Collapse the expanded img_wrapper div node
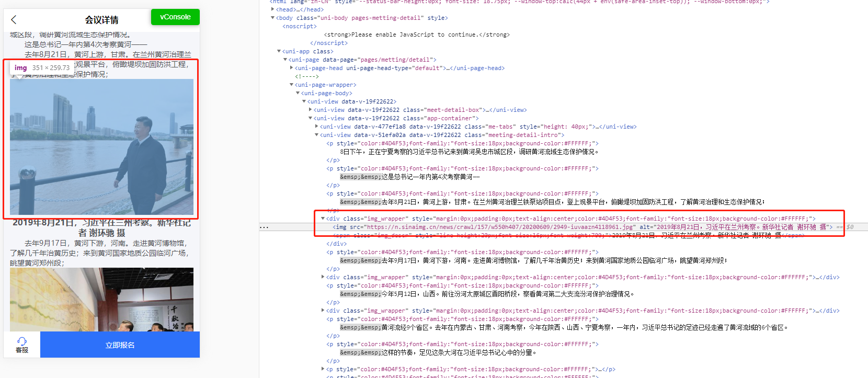 pyautogui.click(x=323, y=219)
